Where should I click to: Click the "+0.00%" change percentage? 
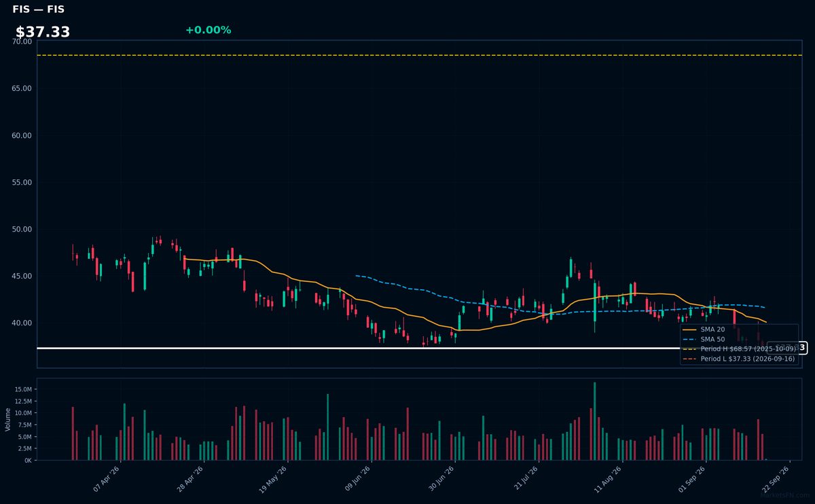pos(208,30)
